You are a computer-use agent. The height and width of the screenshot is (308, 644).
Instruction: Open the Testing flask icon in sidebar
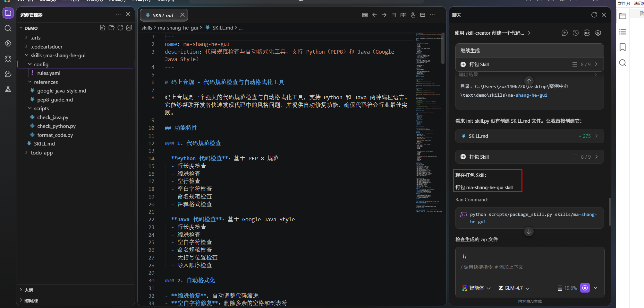8,89
